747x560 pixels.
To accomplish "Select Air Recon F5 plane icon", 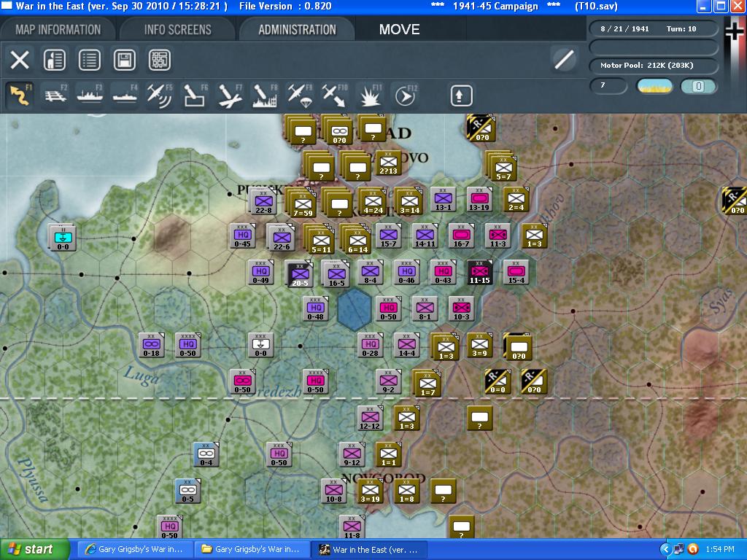I will [x=160, y=96].
